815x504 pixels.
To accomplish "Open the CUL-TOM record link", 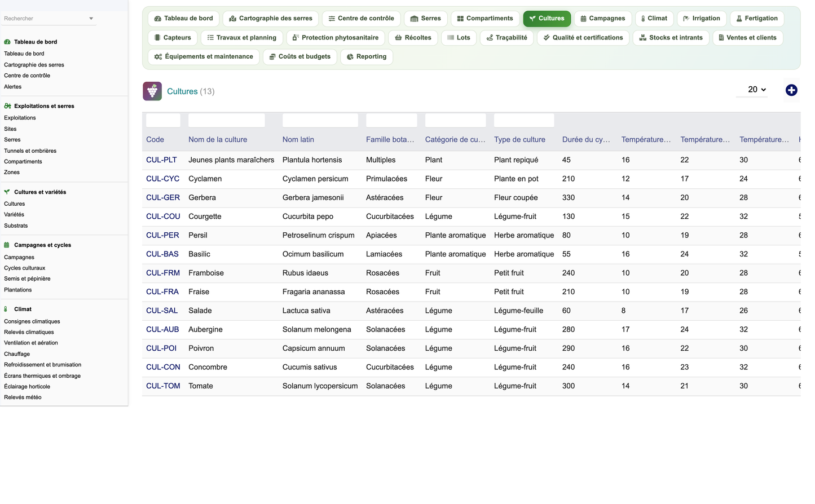I will [163, 386].
